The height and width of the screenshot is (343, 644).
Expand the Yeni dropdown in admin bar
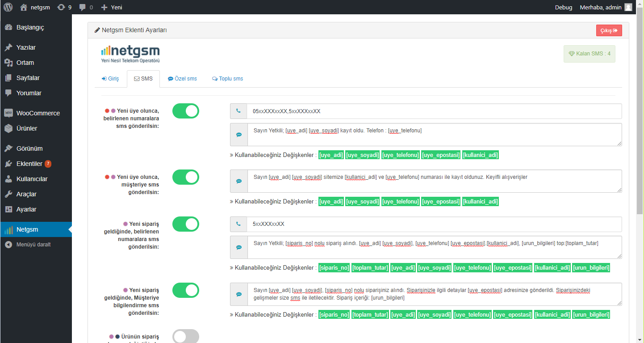pos(112,7)
